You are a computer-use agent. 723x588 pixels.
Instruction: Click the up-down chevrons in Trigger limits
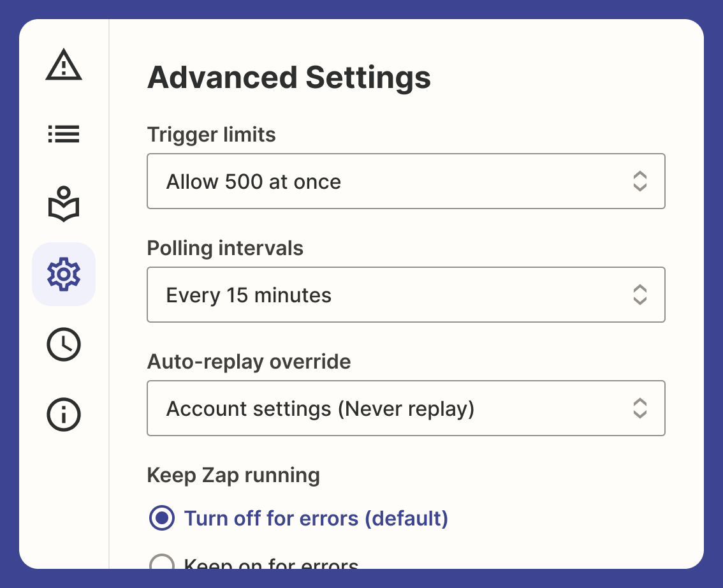point(640,181)
